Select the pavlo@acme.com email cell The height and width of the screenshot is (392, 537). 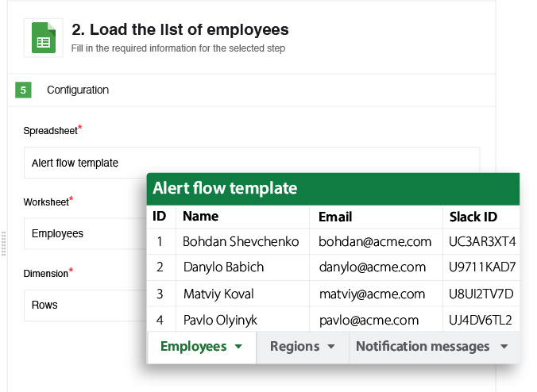point(376,320)
